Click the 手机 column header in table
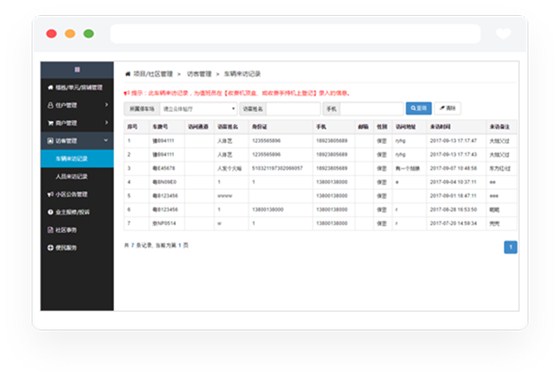The height and width of the screenshot is (378, 560). pyautogui.click(x=321, y=127)
